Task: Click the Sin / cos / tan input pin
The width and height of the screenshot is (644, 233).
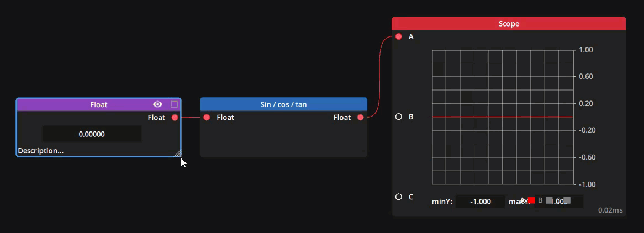Action: pyautogui.click(x=207, y=118)
